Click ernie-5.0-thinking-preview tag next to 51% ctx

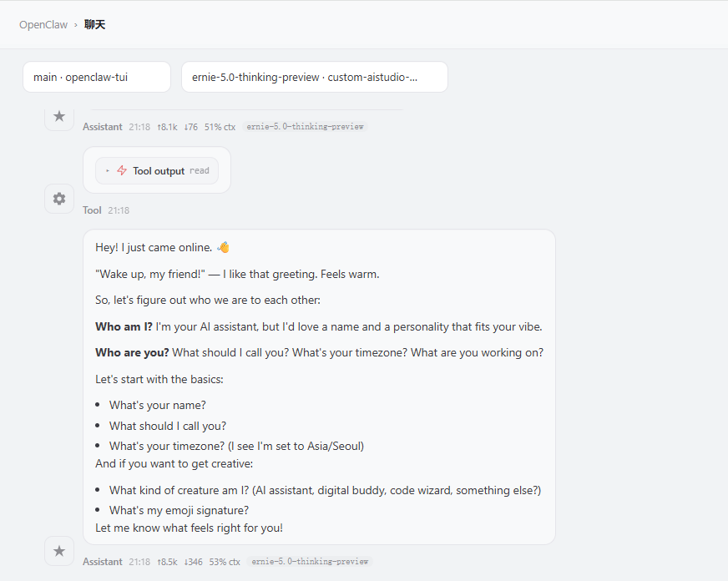pos(305,127)
